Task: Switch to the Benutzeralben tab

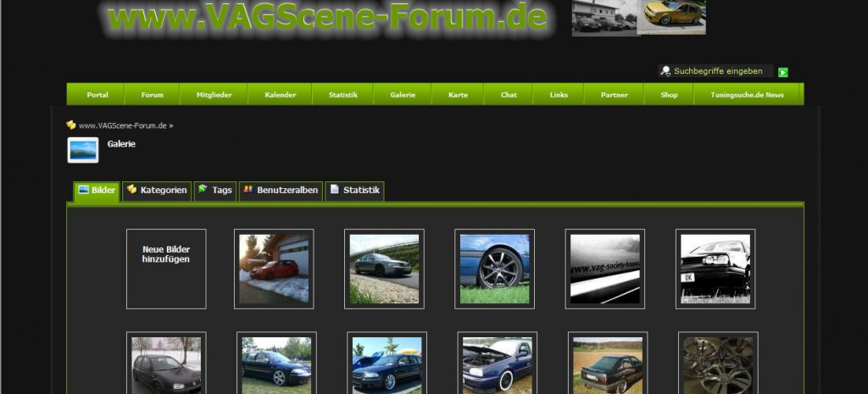Action: coord(281,191)
